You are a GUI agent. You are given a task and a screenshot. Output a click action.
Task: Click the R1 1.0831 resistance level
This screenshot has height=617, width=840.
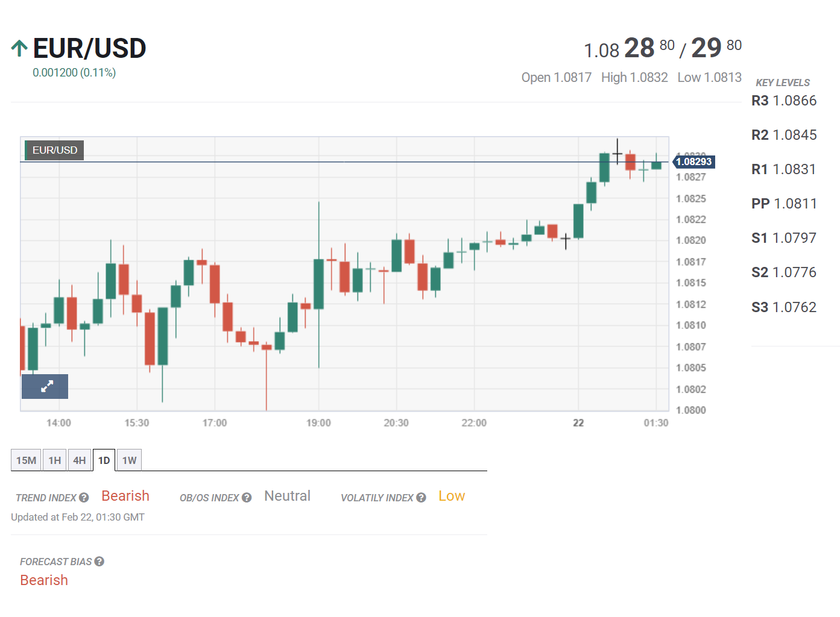783,169
